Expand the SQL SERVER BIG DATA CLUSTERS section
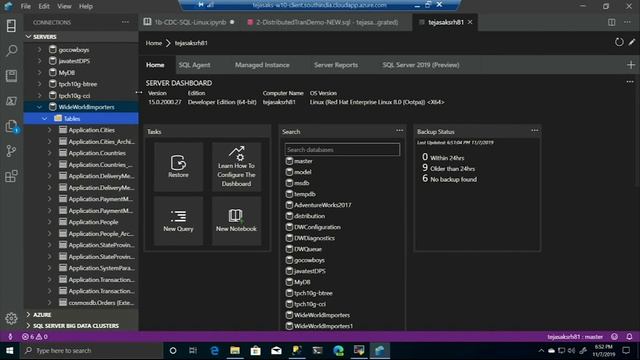Viewport: 640px width, 360px height. click(29, 326)
